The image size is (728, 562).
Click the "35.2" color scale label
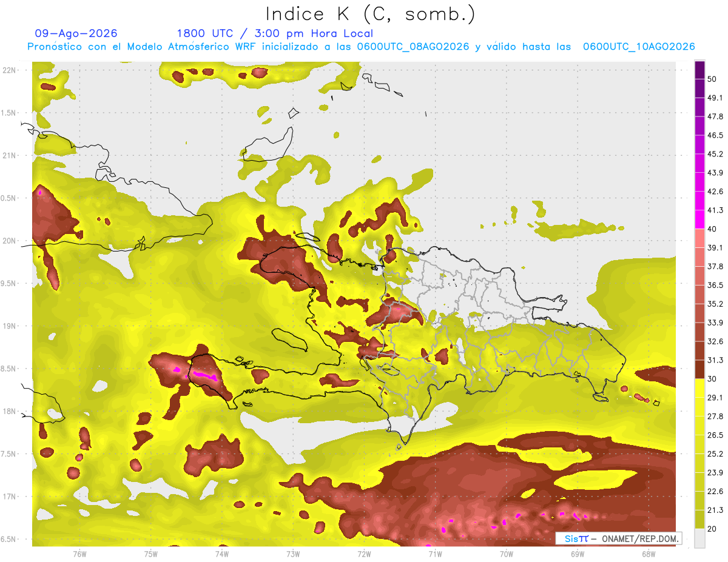pos(715,304)
